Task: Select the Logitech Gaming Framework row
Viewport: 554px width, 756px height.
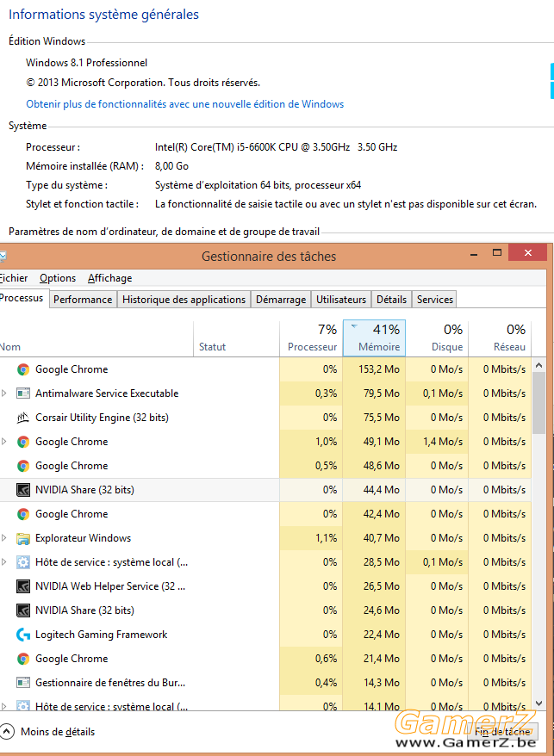Action: point(265,635)
